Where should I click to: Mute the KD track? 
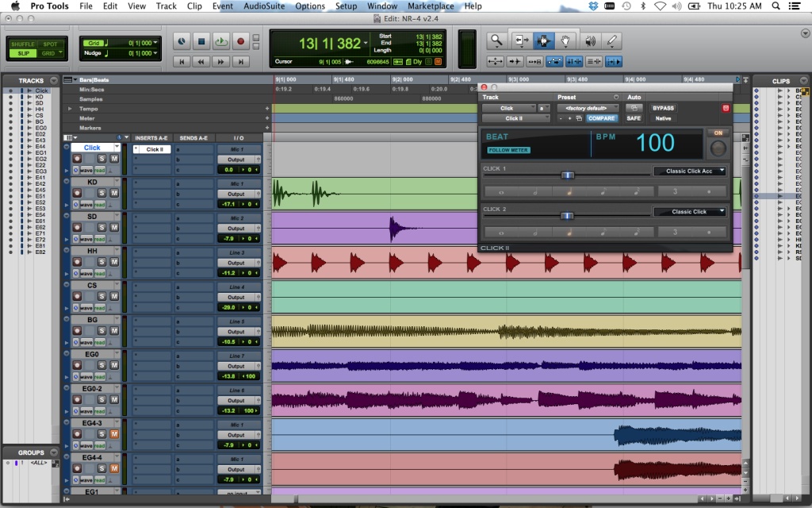click(114, 194)
